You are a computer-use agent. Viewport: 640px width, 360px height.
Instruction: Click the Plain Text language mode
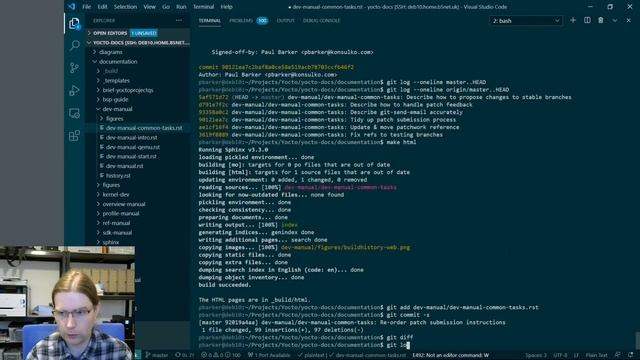coord(596,355)
